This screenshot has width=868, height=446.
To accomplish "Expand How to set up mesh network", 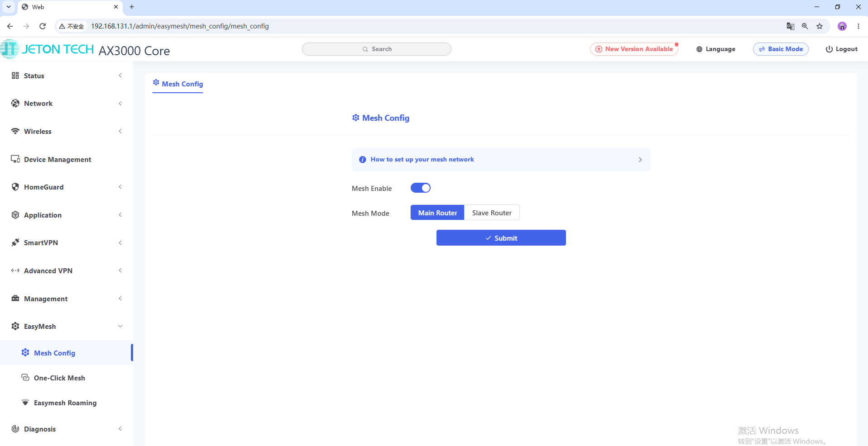I will click(x=501, y=159).
